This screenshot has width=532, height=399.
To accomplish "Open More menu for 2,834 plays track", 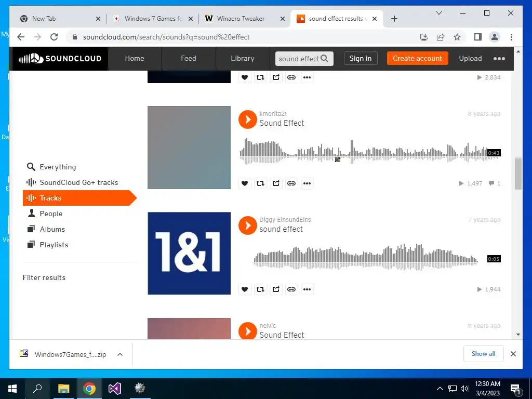I will click(x=307, y=77).
